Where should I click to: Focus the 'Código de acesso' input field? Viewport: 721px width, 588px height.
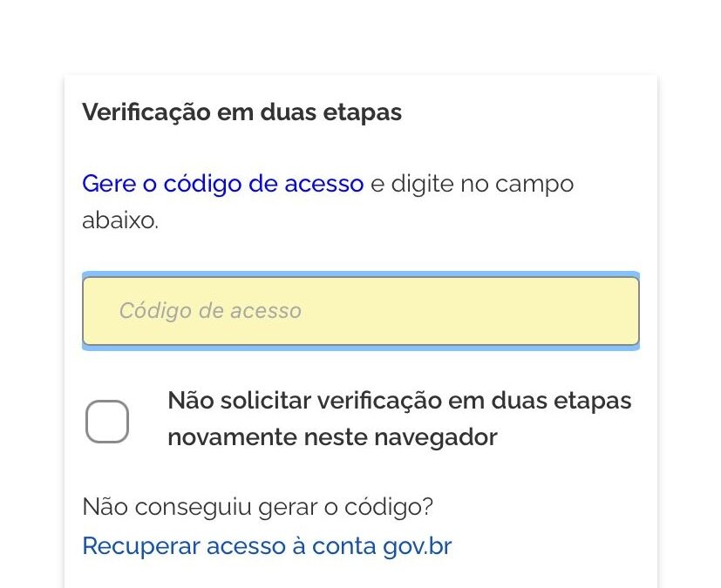360,311
